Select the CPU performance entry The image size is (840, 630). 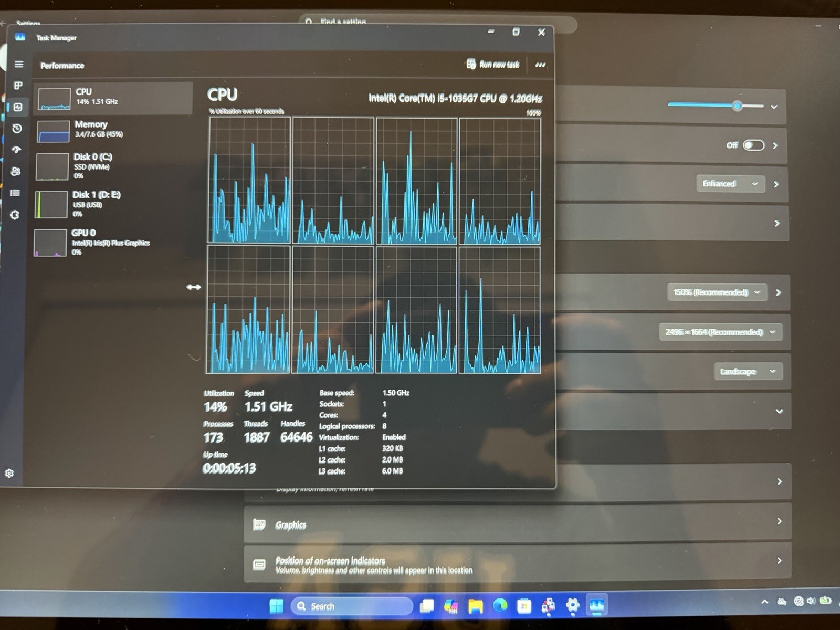coord(113,98)
